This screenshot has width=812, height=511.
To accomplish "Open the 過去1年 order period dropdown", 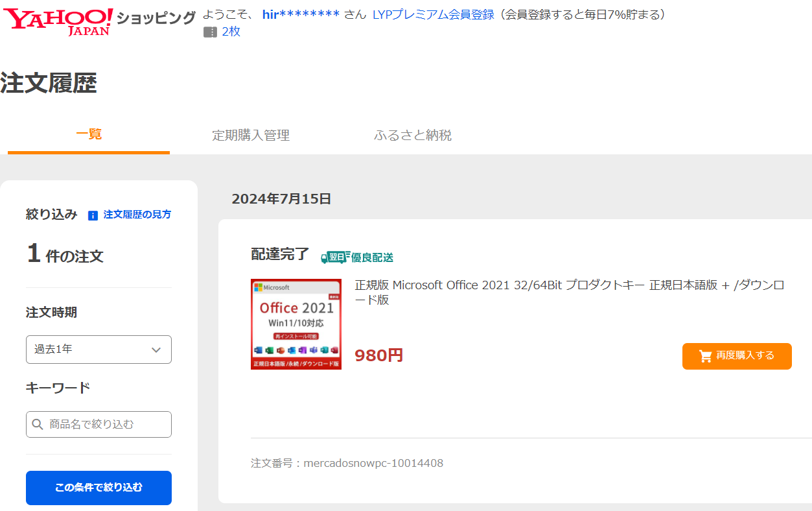I will pos(99,350).
